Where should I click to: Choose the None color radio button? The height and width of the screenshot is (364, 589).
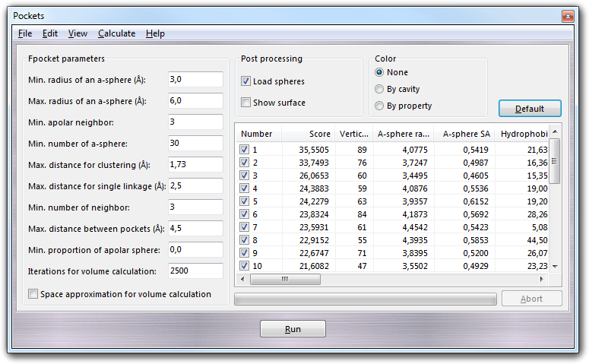pyautogui.click(x=380, y=72)
